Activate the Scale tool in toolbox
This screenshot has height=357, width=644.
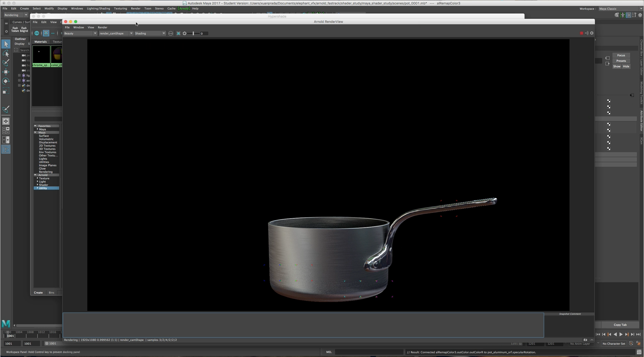6,91
